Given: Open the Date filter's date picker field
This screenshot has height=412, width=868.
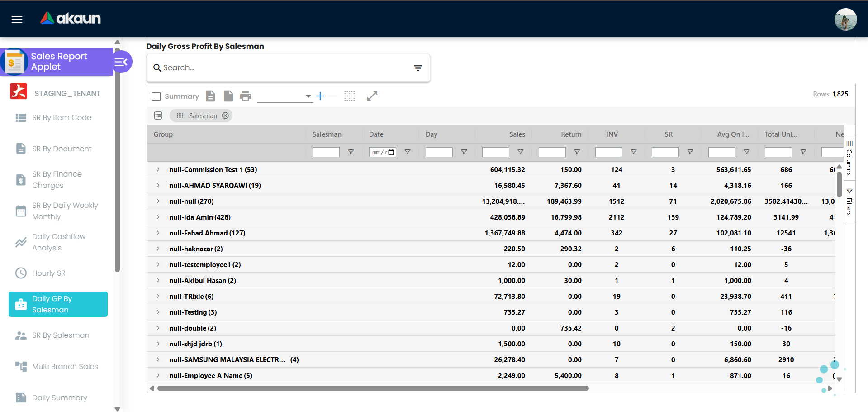Looking at the screenshot, I should (382, 152).
